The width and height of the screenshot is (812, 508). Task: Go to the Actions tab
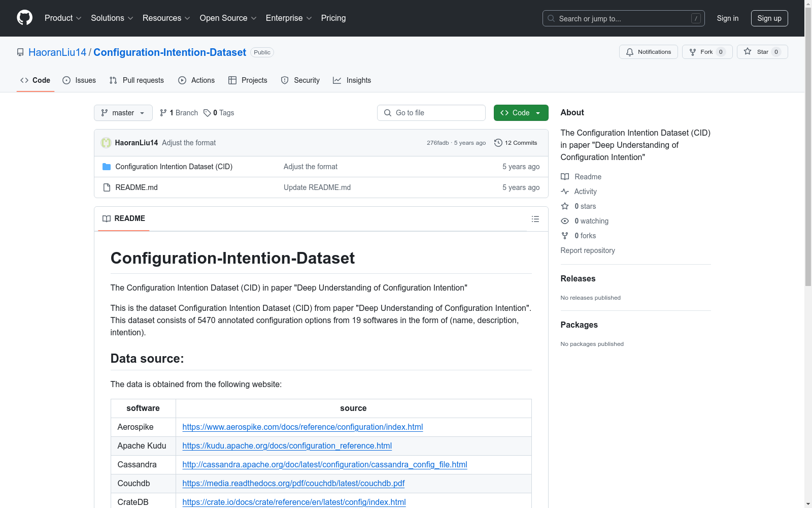196,80
